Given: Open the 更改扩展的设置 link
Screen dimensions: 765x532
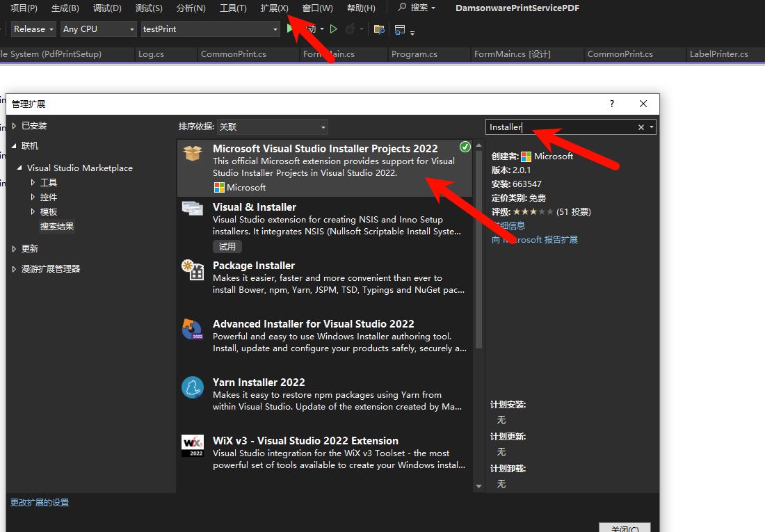Looking at the screenshot, I should pyautogui.click(x=40, y=503).
